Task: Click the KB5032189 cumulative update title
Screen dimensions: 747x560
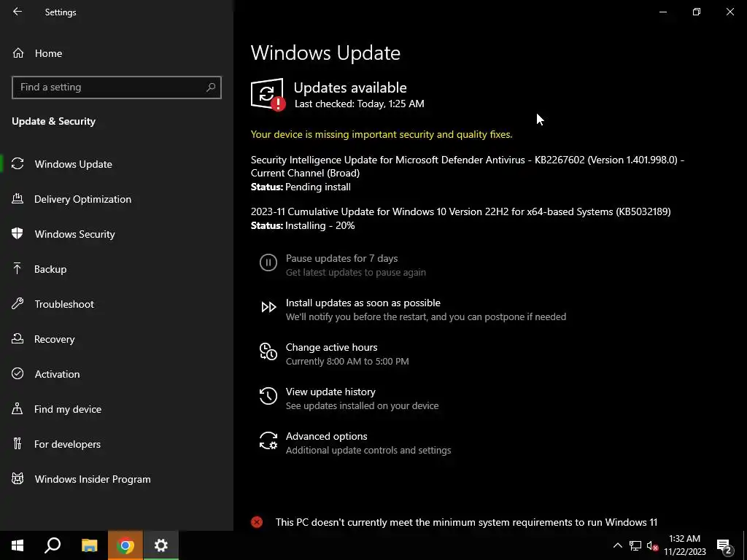Action: pyautogui.click(x=461, y=211)
